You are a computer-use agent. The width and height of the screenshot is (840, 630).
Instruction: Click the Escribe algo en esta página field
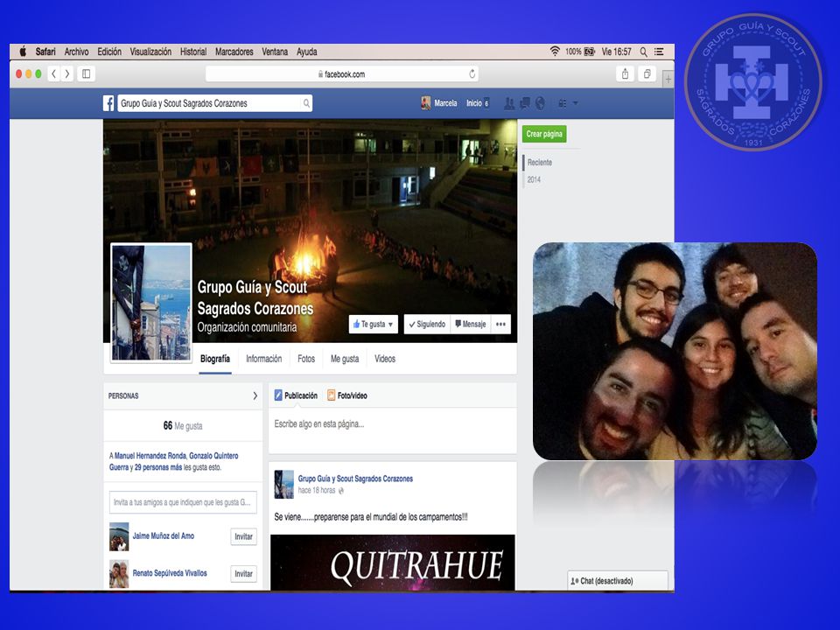click(x=392, y=430)
